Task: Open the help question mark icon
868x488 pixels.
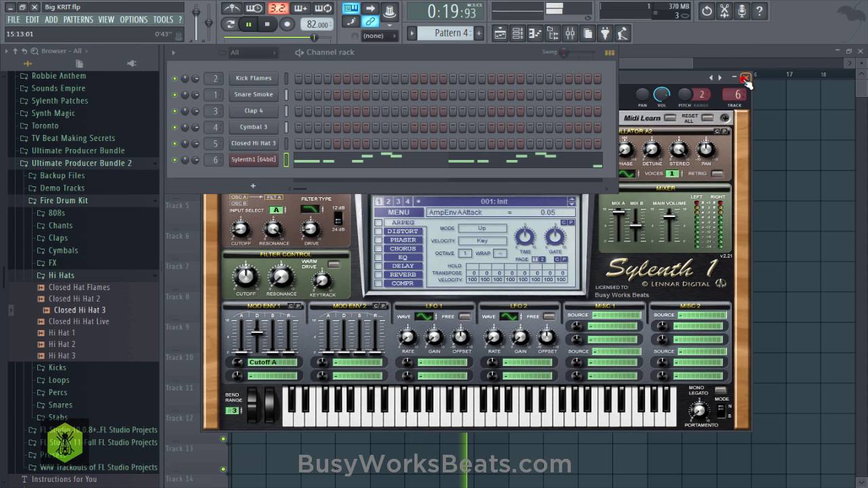Action: coord(759,11)
